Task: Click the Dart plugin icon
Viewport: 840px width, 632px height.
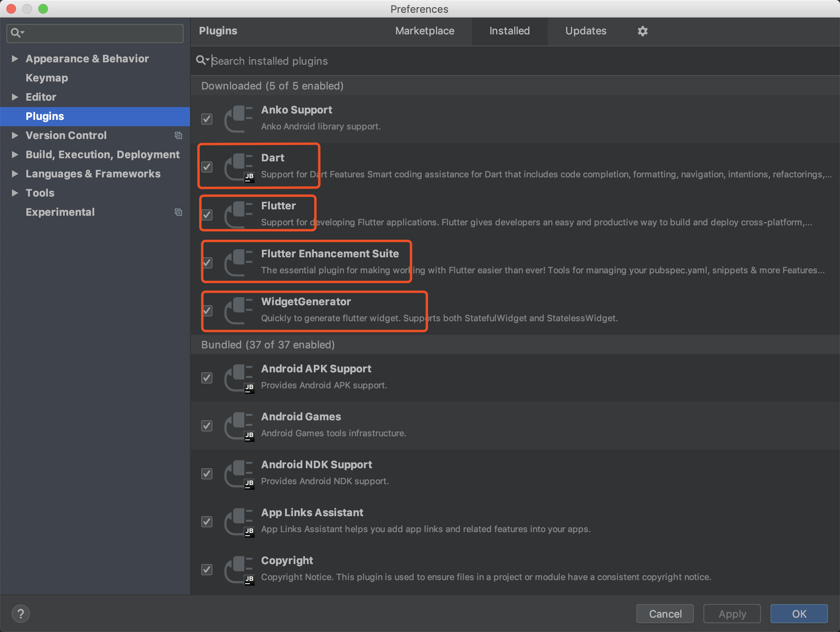Action: pyautogui.click(x=239, y=167)
